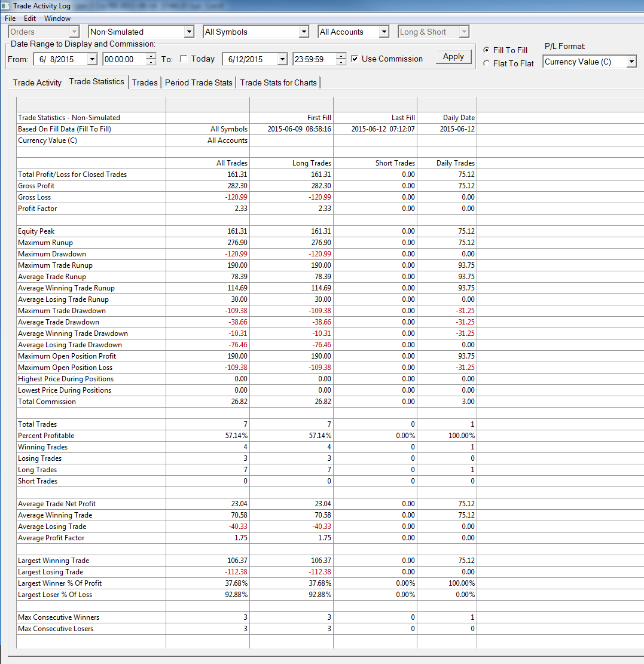Screen dimensions: 644x664
Task: Open the To date 6/12/2015 dropdown
Action: [282, 59]
